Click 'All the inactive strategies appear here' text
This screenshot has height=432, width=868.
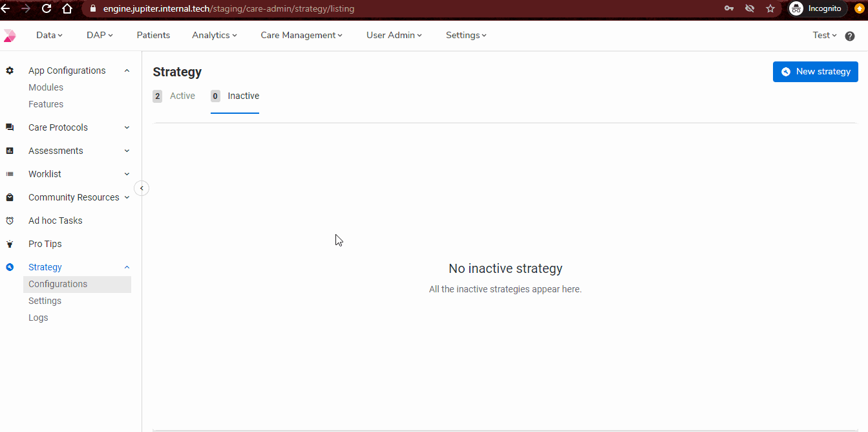[505, 289]
